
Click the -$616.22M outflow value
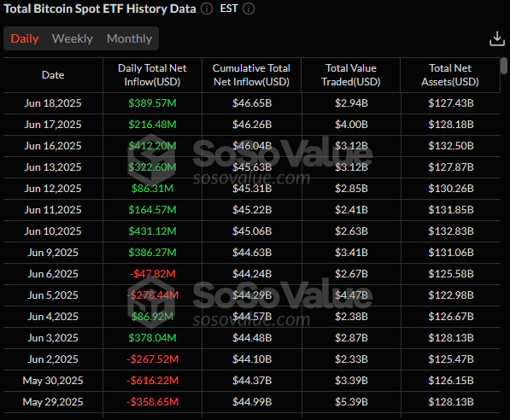(x=153, y=381)
